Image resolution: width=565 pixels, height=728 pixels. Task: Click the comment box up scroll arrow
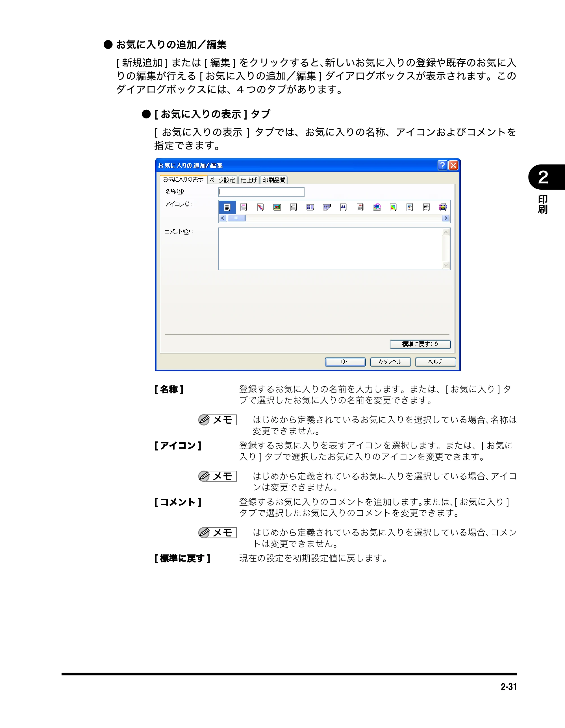446,232
